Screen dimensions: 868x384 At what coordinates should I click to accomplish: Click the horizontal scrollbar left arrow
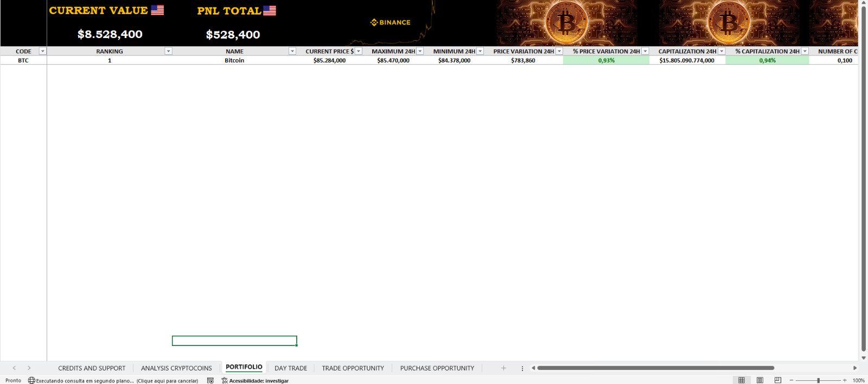(x=533, y=368)
